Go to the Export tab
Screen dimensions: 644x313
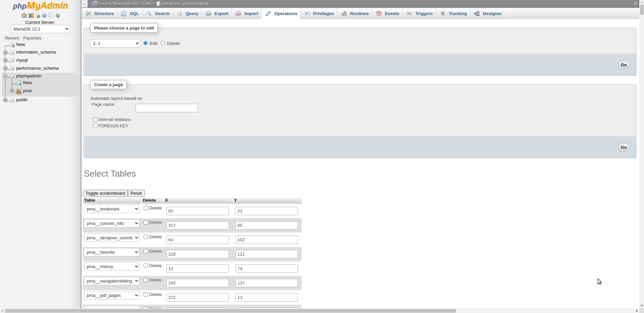tap(217, 14)
